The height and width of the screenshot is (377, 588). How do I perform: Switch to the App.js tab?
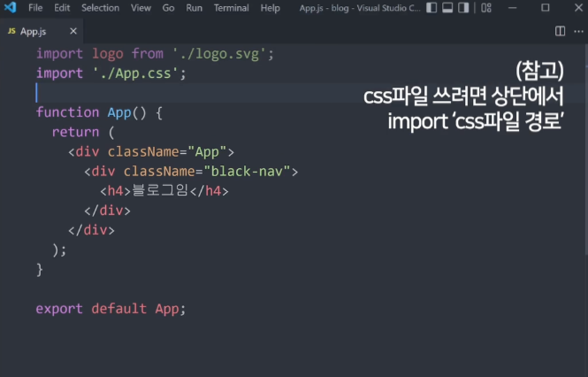click(42, 31)
